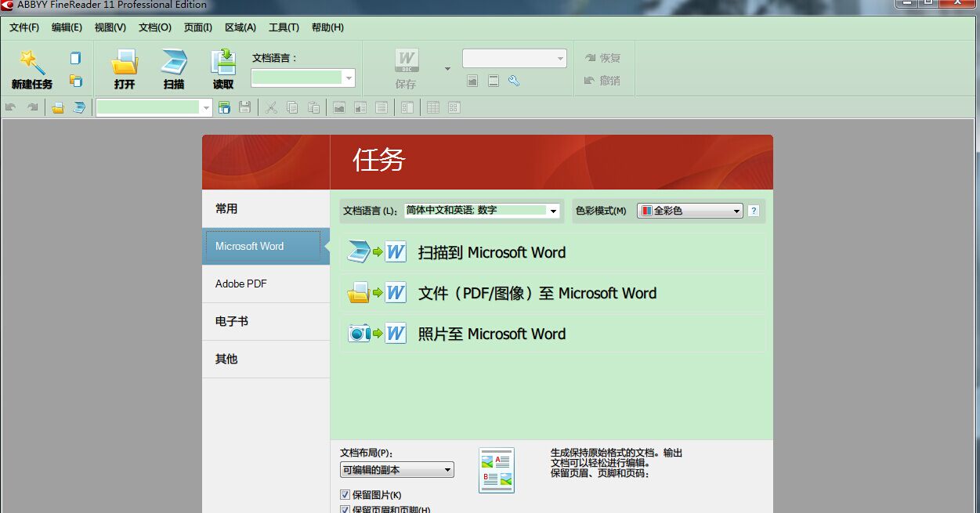Start 扫描到 Microsoft Word task
The height and width of the screenshot is (513, 980).
tap(553, 252)
